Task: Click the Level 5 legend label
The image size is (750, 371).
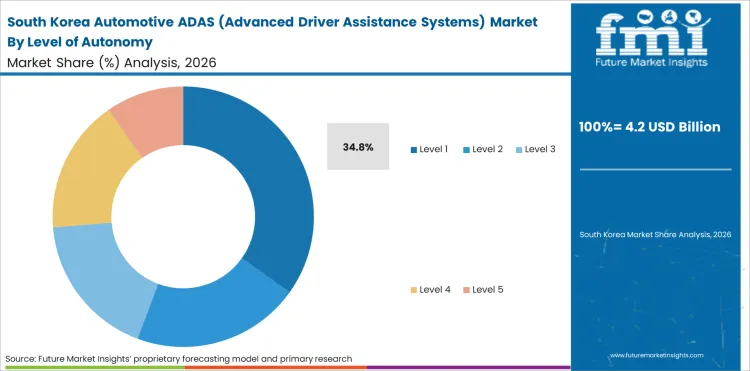Action: click(x=487, y=289)
